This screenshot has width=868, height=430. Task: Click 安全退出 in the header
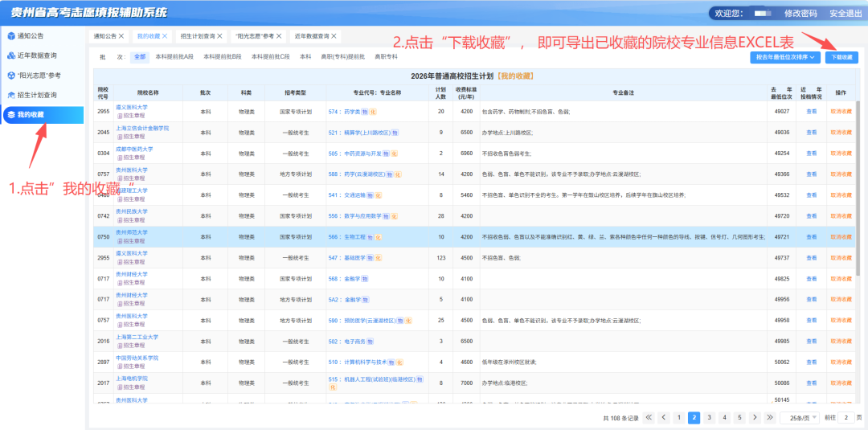click(x=845, y=14)
